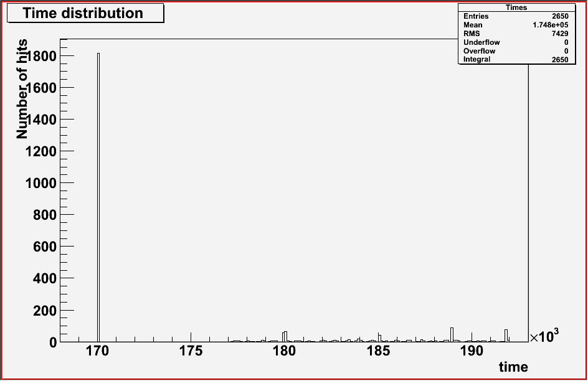Click the 190 x-axis tick label
The width and height of the screenshot is (588, 381).
472,351
